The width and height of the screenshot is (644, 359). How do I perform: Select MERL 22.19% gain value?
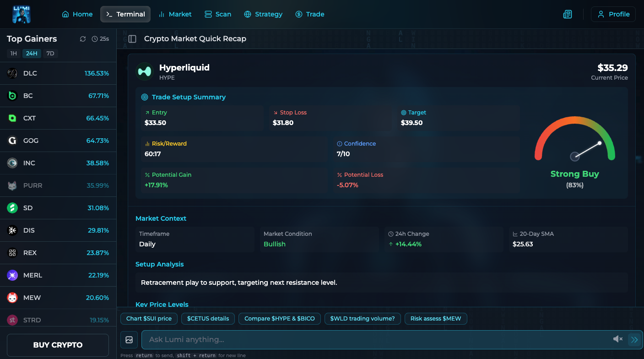click(x=98, y=275)
